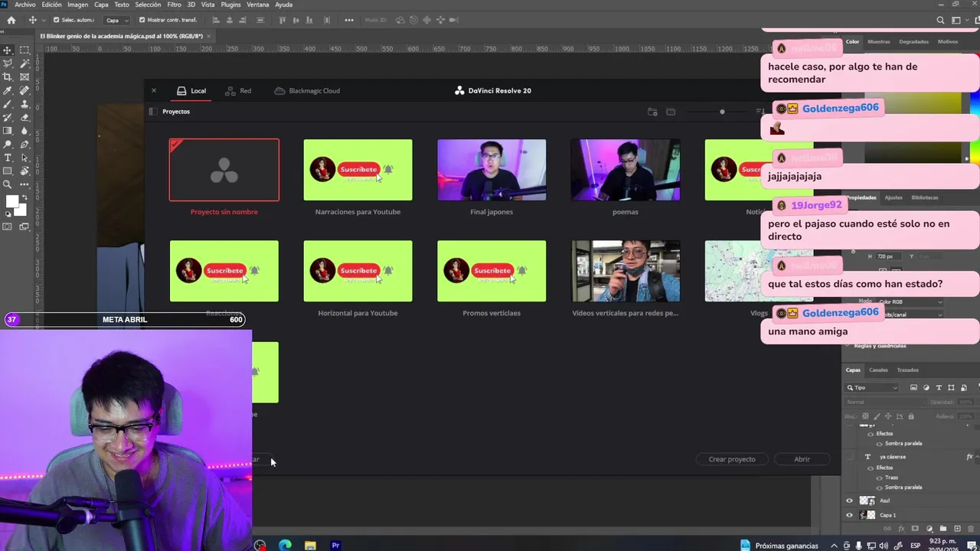This screenshot has height=551, width=980.
Task: Toggle Trazo effect visibility
Action: (x=879, y=478)
